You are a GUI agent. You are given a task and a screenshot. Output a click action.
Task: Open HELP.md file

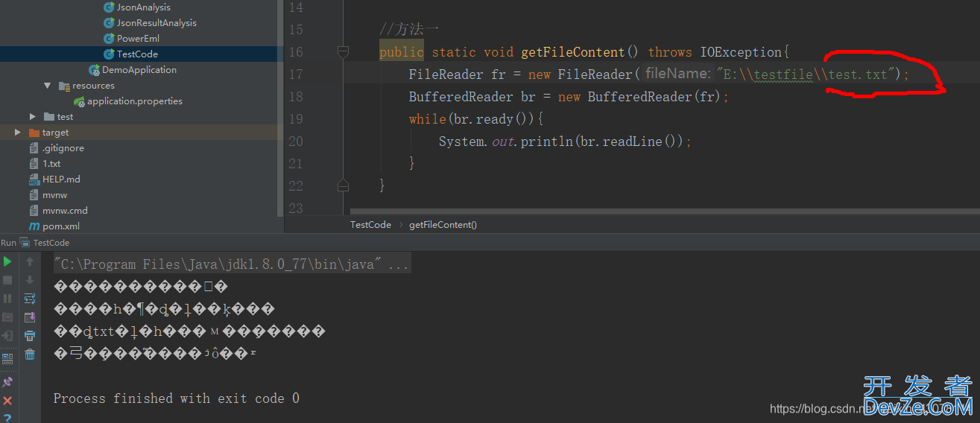(61, 179)
